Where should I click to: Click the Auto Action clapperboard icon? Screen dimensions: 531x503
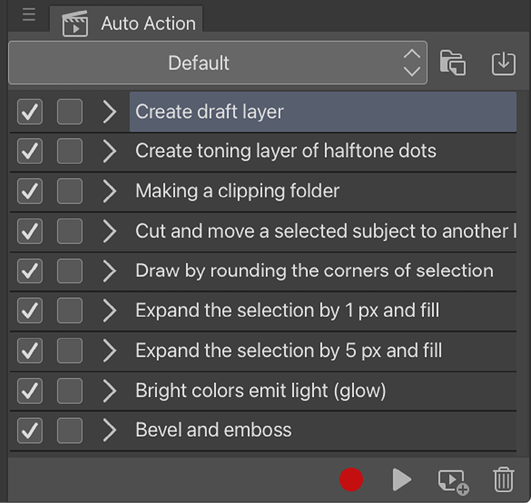click(75, 24)
